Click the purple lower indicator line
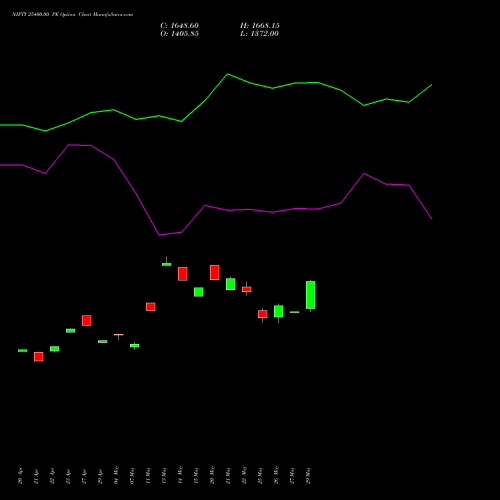The width and height of the screenshot is (500, 500). 205,206
